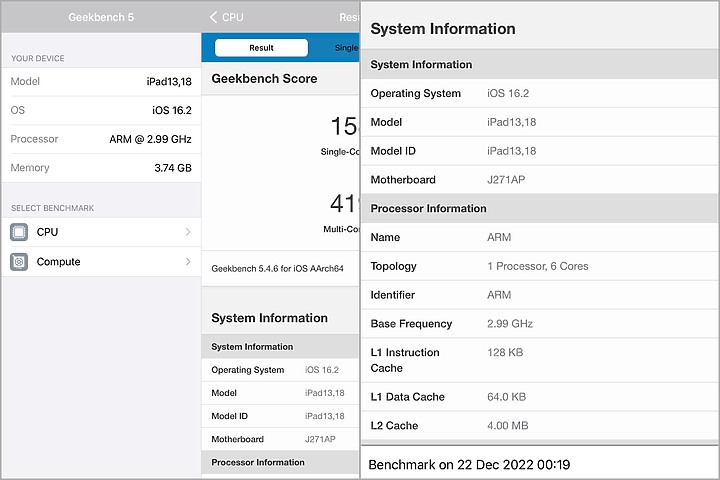Click the J271AP value in middle panel
Image resolution: width=720 pixels, height=480 pixels.
coord(320,439)
